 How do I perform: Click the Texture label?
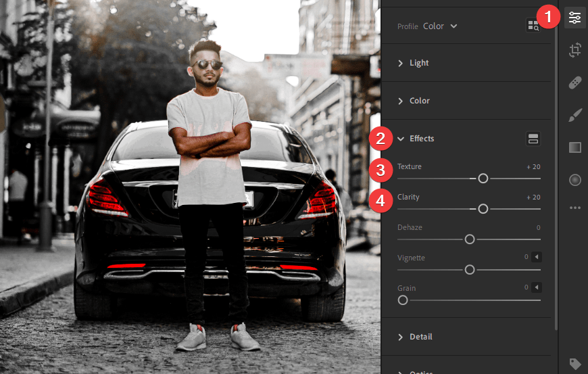click(409, 166)
